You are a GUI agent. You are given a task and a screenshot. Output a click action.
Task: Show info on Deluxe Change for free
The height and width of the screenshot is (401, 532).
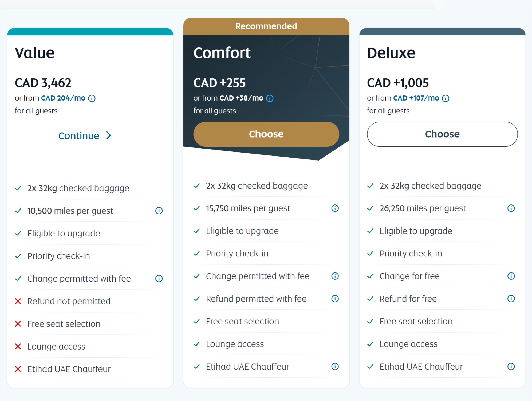click(x=511, y=276)
